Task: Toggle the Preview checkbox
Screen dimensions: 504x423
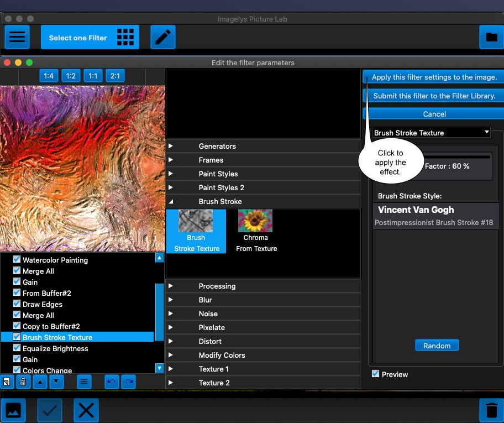Action: tap(375, 374)
